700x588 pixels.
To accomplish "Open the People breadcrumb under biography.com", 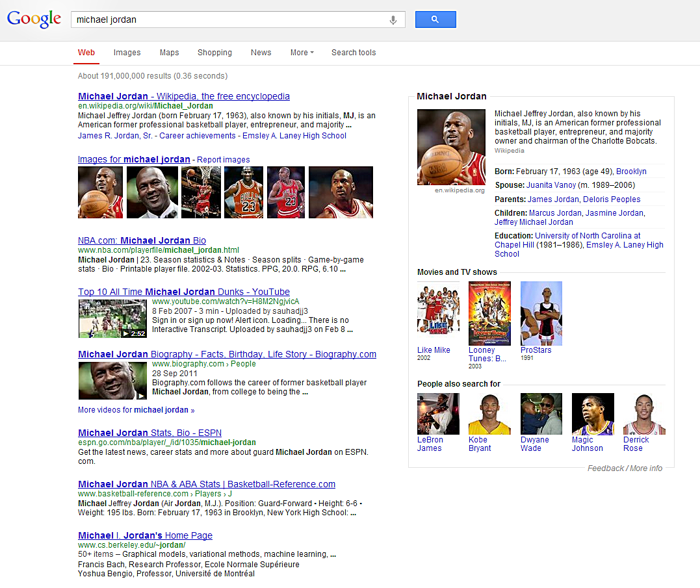I will [243, 364].
